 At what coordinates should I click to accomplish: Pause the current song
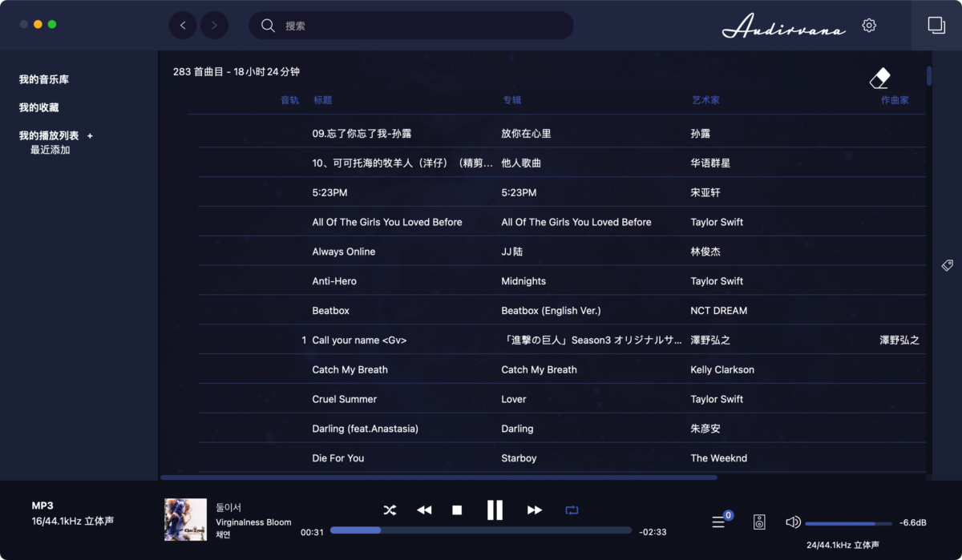pos(495,510)
